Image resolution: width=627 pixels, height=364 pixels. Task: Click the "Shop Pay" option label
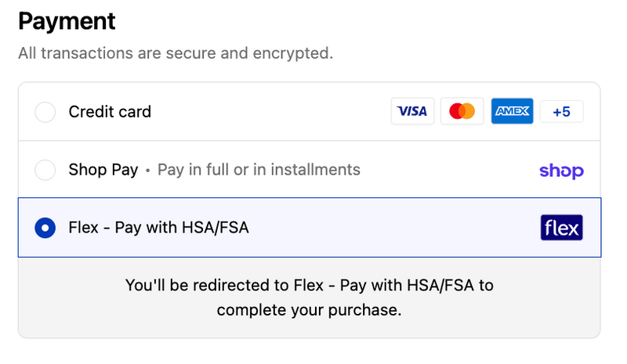[103, 170]
